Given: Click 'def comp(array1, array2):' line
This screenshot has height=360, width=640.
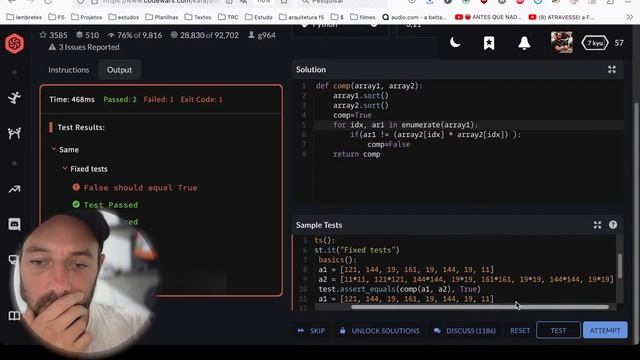Looking at the screenshot, I should point(369,86).
